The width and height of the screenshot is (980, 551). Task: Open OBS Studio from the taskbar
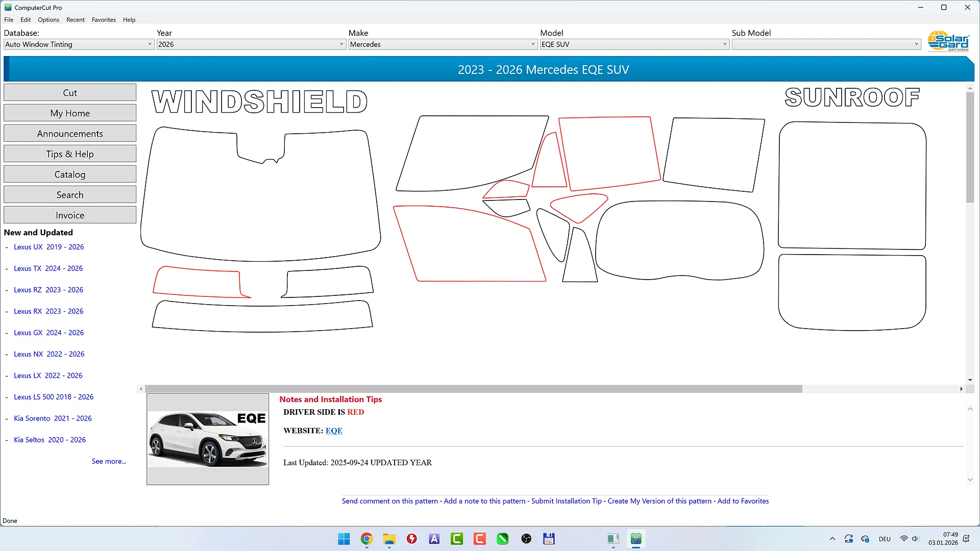(526, 539)
